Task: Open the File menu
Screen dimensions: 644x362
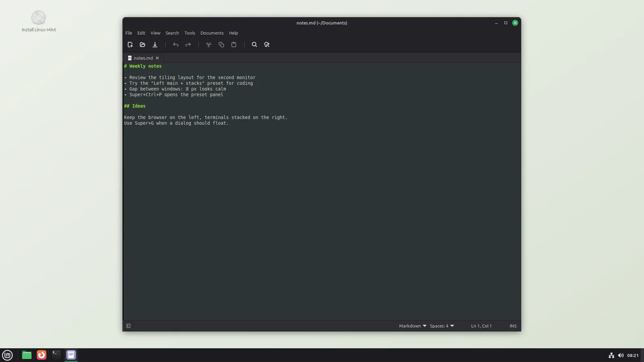Action: [129, 33]
